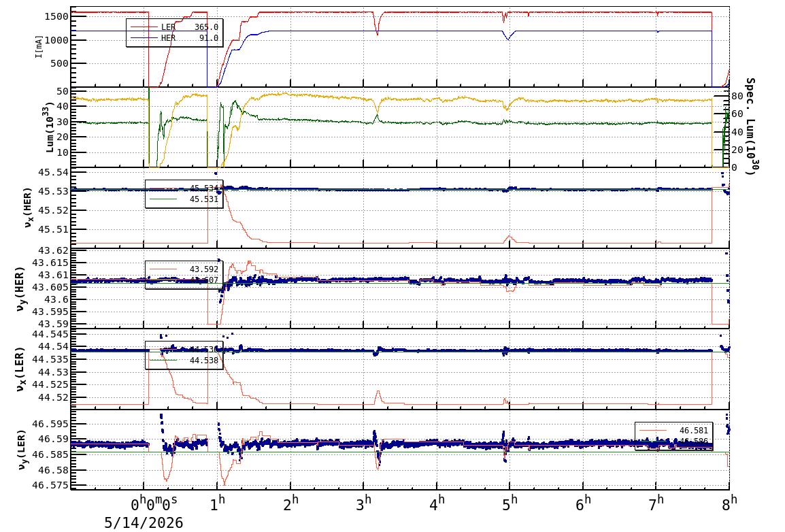The height and width of the screenshot is (532, 785).
Task: Click the 45.531 green legend entry
Action: coord(184,199)
